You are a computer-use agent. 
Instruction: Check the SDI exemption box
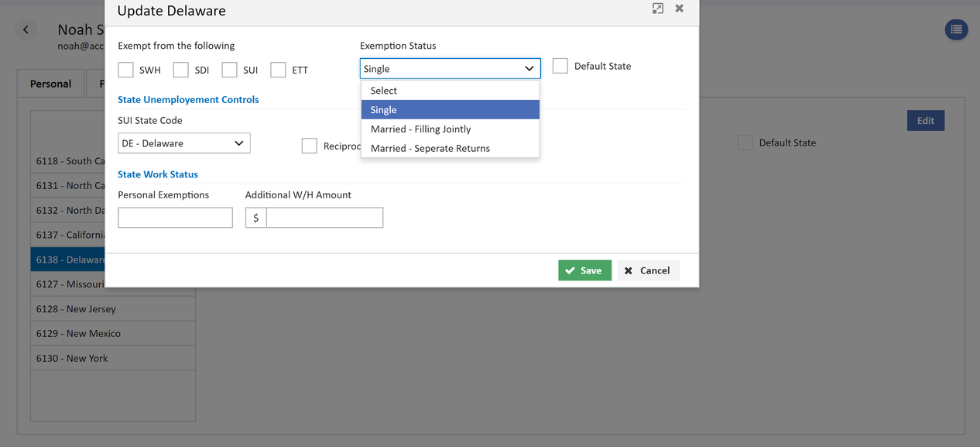(x=181, y=70)
